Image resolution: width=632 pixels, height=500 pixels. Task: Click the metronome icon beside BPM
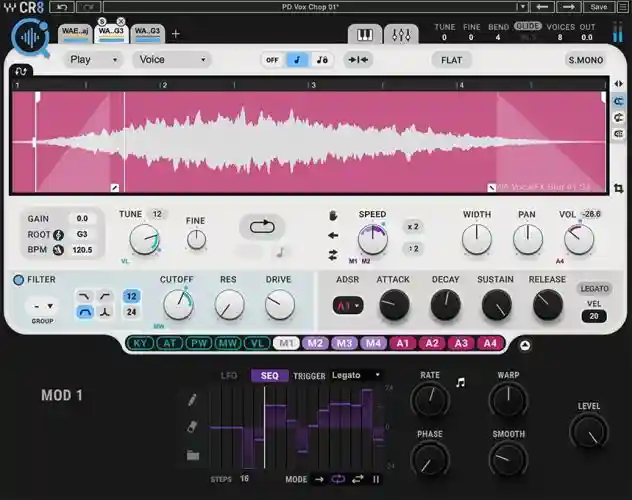[x=58, y=250]
